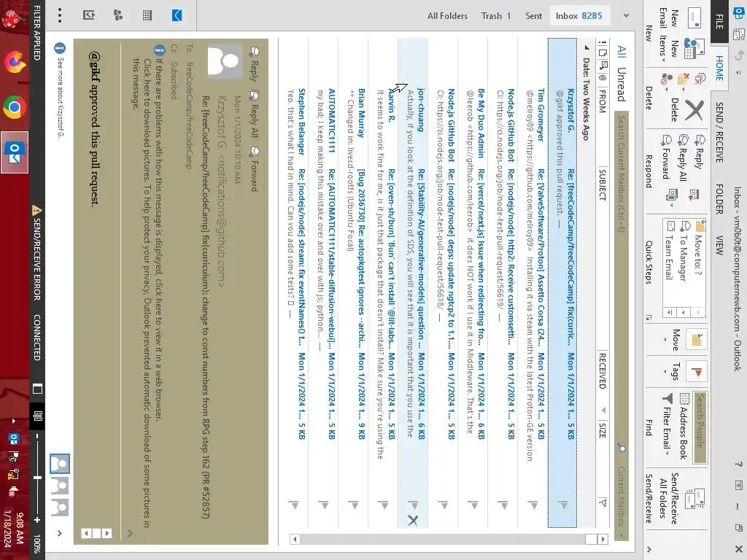Expand the folder pane with the chevron
Image resolution: width=747 pixels, height=560 pixels.
(626, 15)
